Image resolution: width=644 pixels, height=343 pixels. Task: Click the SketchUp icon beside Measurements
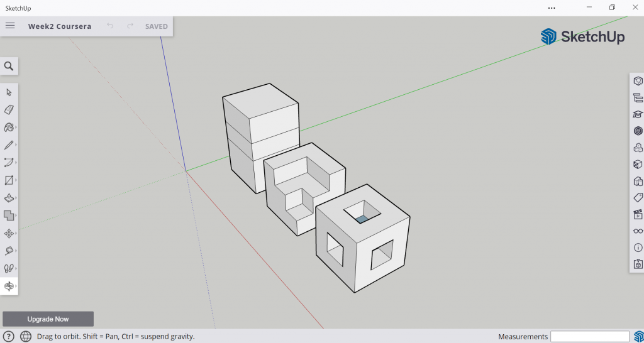(x=639, y=337)
